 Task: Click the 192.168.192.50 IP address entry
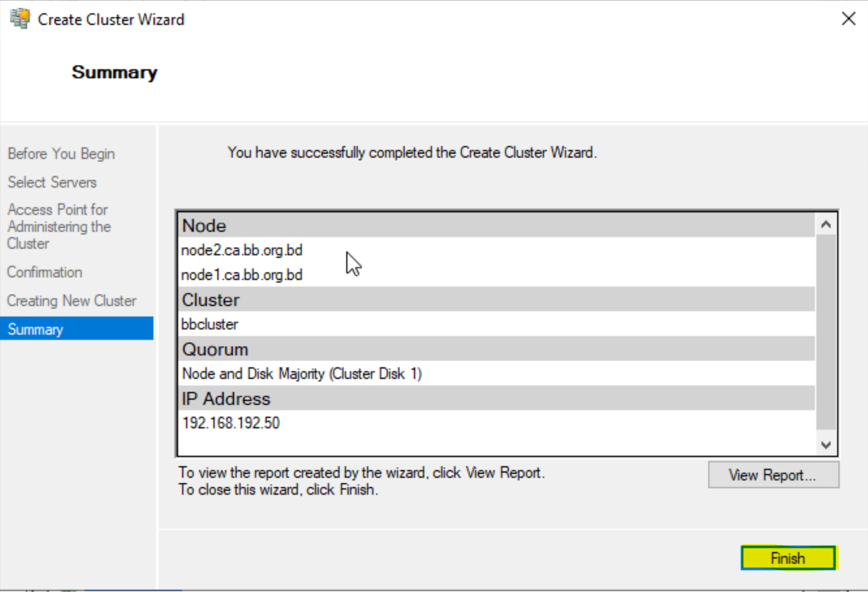pyautogui.click(x=231, y=423)
